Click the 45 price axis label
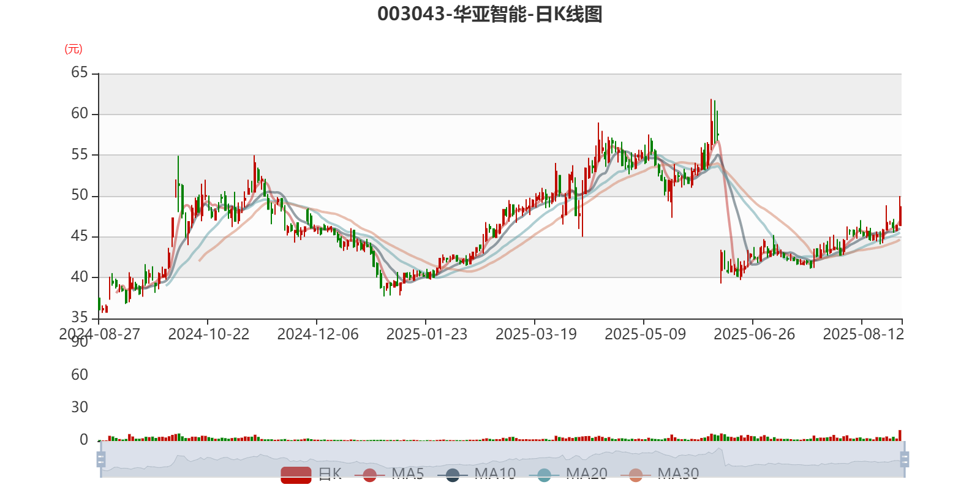The image size is (980, 490). tap(80, 236)
